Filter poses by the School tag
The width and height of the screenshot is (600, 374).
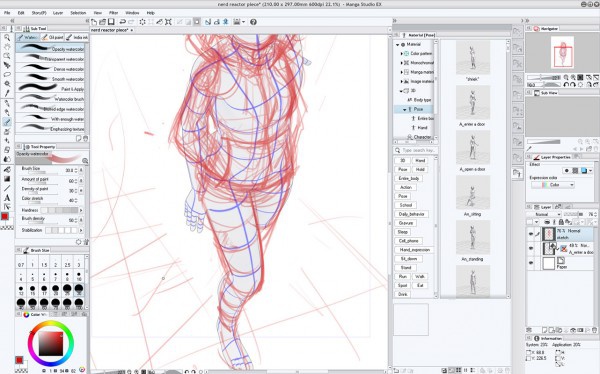[406, 205]
